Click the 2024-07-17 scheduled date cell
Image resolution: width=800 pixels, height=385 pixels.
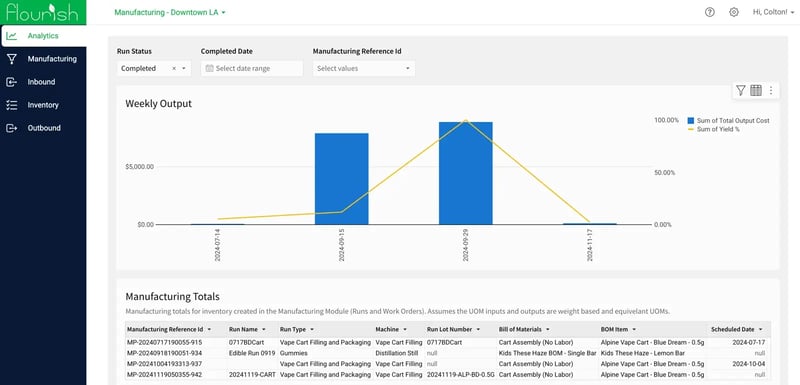tap(749, 343)
